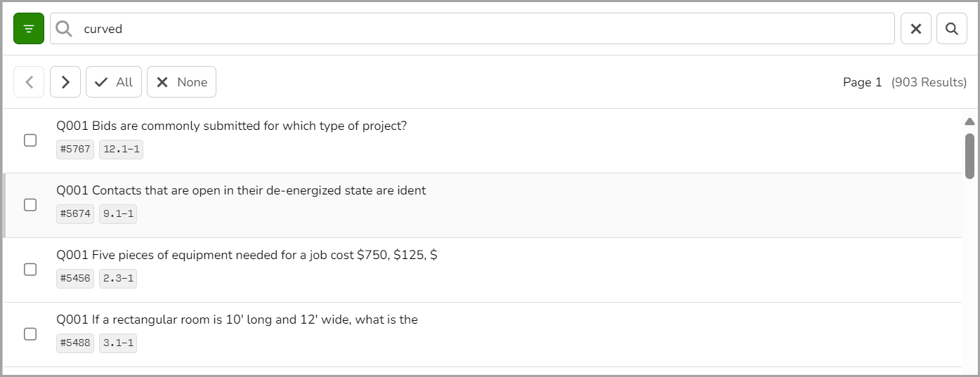This screenshot has width=980, height=377.
Task: Click the 9.1-1 section tag
Action: [118, 214]
